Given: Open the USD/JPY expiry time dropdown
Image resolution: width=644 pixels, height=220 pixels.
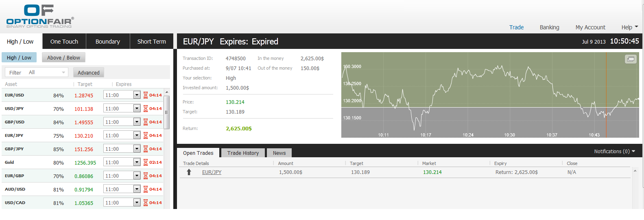Looking at the screenshot, I should coord(137,109).
